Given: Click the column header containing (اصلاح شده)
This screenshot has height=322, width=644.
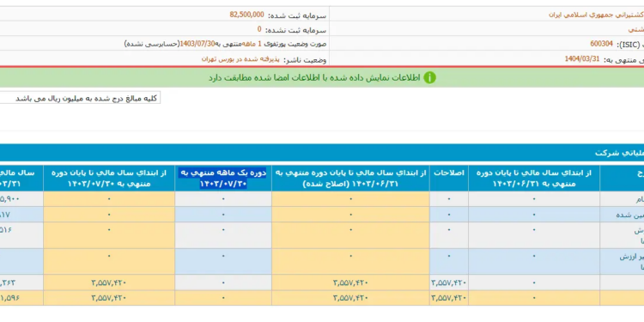Looking at the screenshot, I should coord(350,179).
